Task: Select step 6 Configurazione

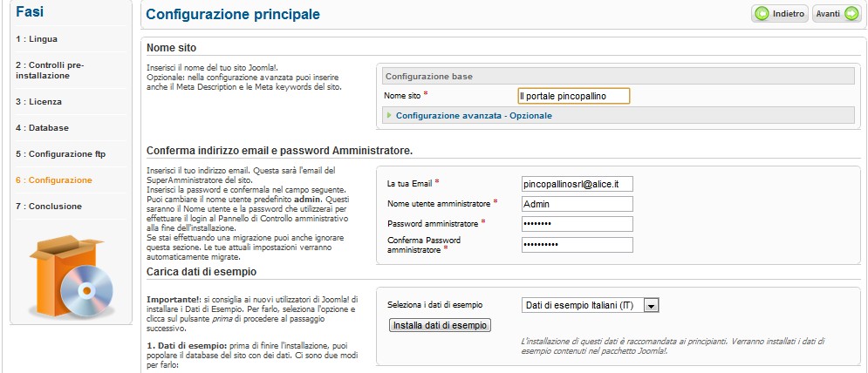Action: pyautogui.click(x=53, y=180)
